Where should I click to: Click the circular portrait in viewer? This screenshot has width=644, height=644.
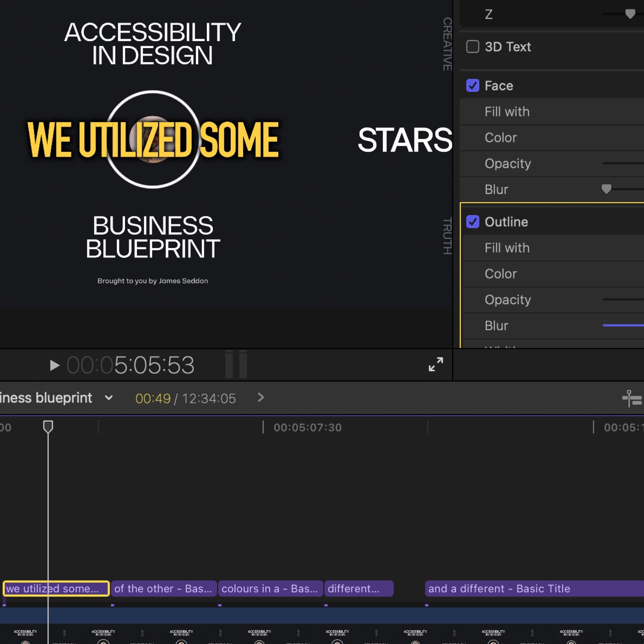[x=153, y=139]
